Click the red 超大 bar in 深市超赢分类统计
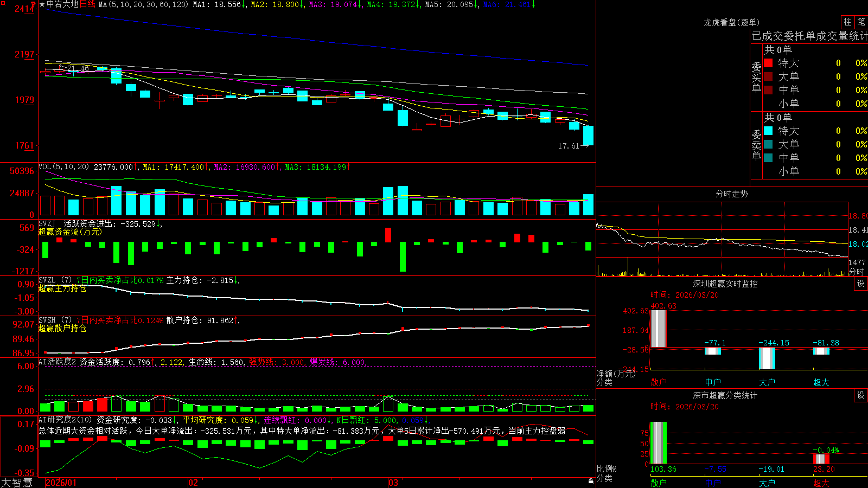 click(x=821, y=459)
